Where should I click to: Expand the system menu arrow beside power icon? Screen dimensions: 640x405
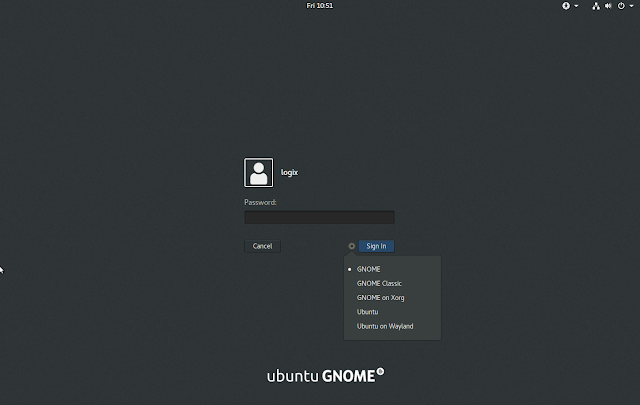(x=630, y=6)
